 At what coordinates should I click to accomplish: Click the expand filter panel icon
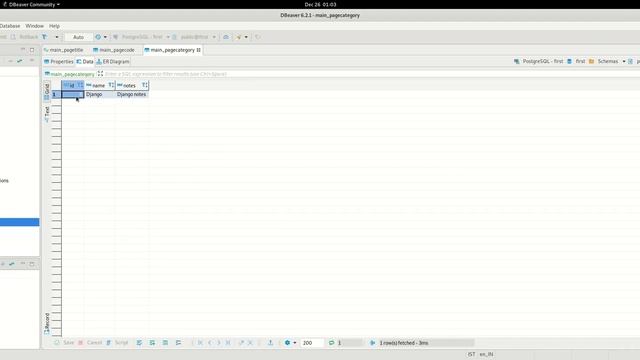click(100, 74)
